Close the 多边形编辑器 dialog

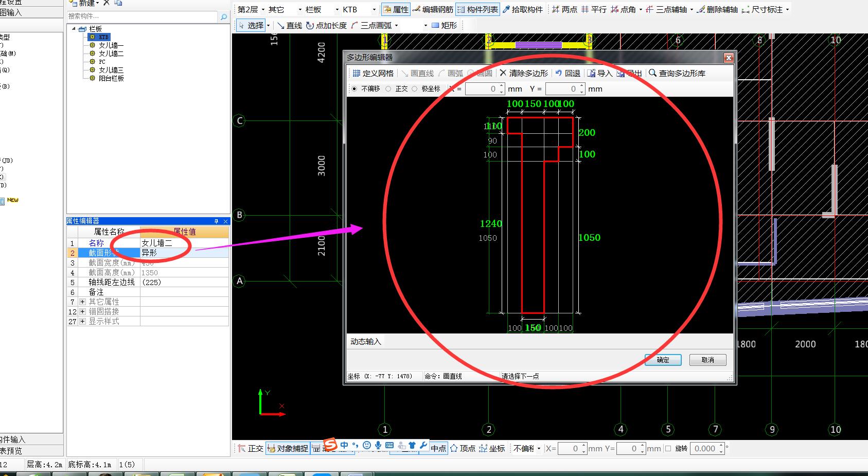tap(728, 58)
